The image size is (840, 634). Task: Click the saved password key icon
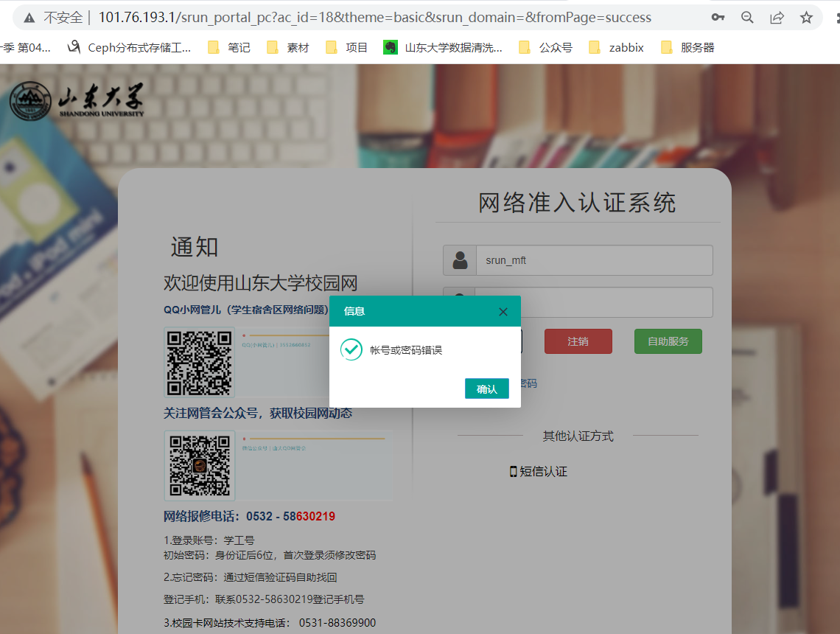[x=718, y=18]
